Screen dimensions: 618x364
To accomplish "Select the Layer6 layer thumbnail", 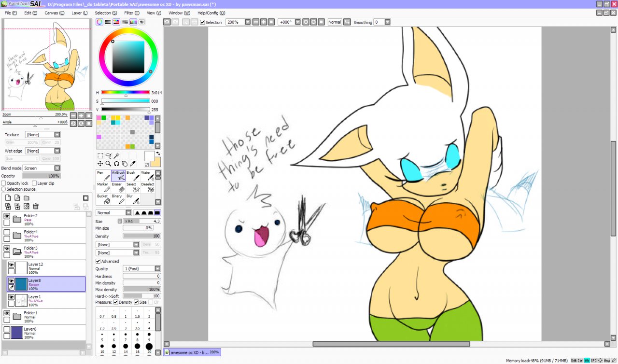I will (17, 332).
